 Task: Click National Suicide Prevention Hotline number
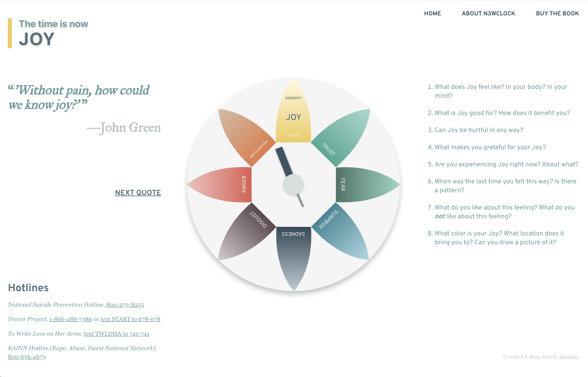(125, 305)
